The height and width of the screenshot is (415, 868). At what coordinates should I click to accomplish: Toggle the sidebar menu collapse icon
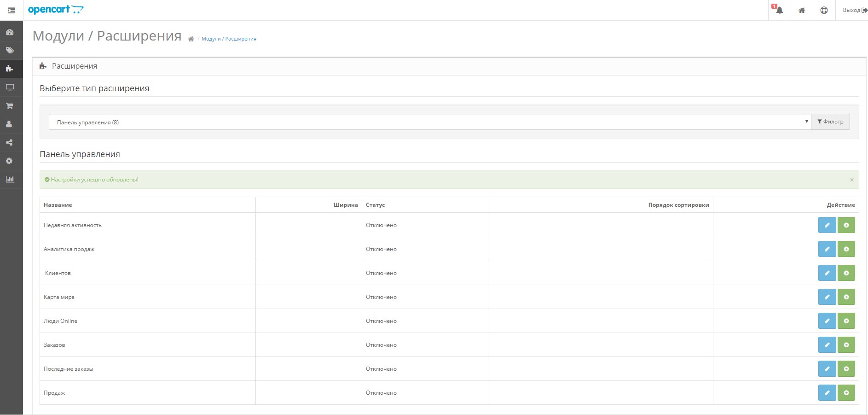[x=12, y=10]
